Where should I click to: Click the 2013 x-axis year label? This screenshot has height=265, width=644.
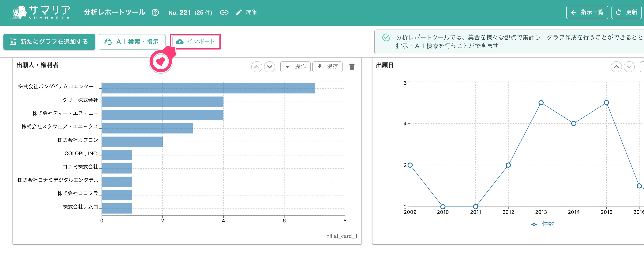541,212
